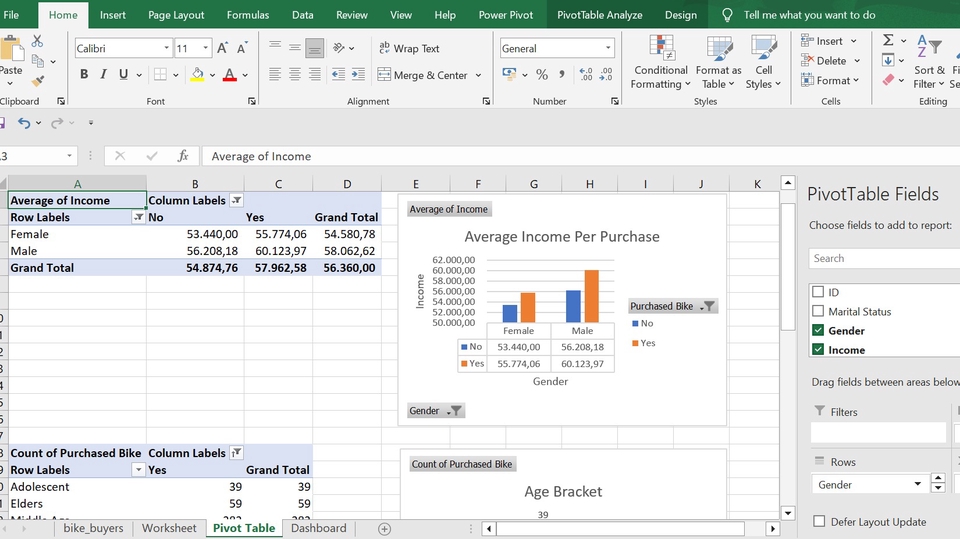Click the Decrease Indent icon
960x539 pixels.
pyautogui.click(x=338, y=75)
